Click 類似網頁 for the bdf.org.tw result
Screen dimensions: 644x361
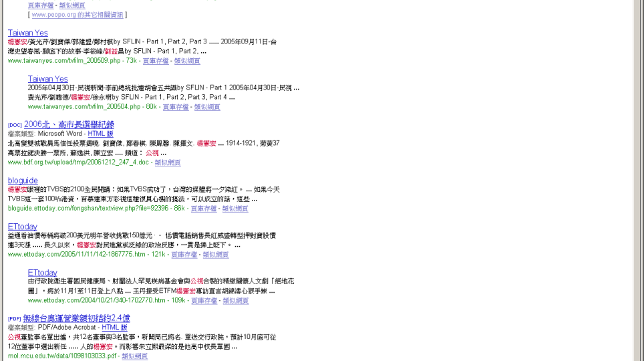(x=168, y=162)
